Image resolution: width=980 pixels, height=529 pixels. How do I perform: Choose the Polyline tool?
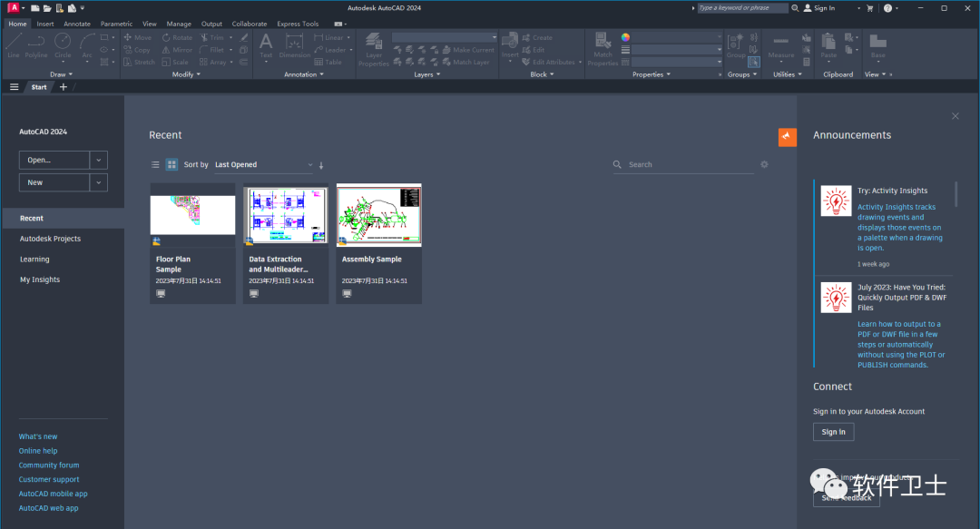36,45
